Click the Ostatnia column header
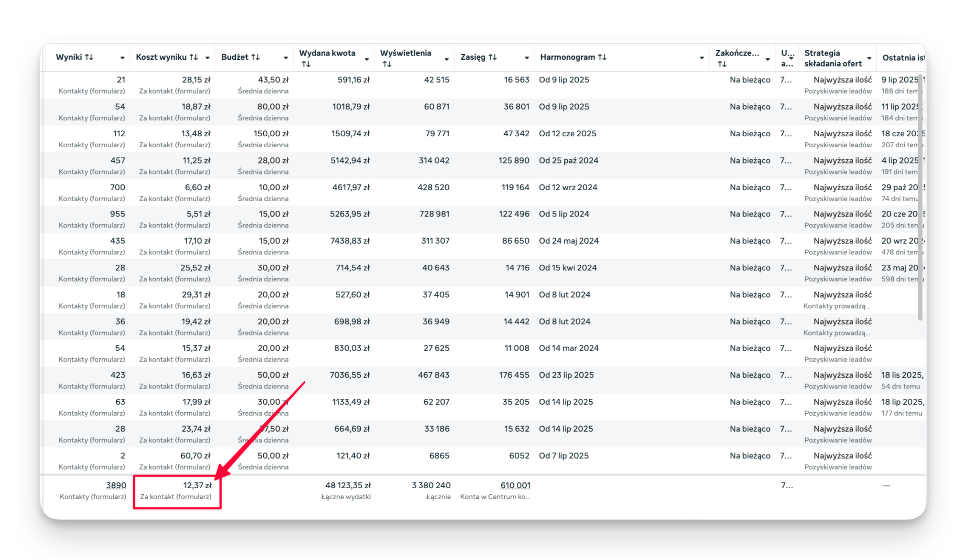The image size is (967, 560). tap(902, 58)
